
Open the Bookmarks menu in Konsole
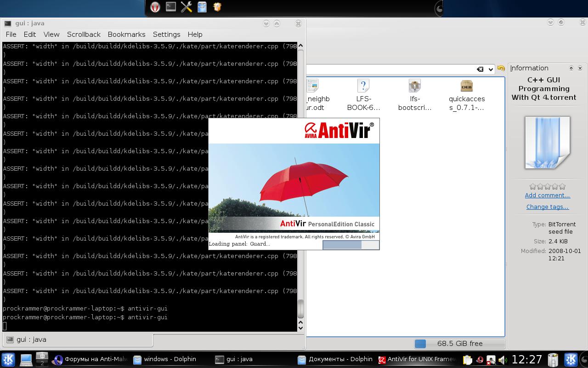[x=126, y=34]
